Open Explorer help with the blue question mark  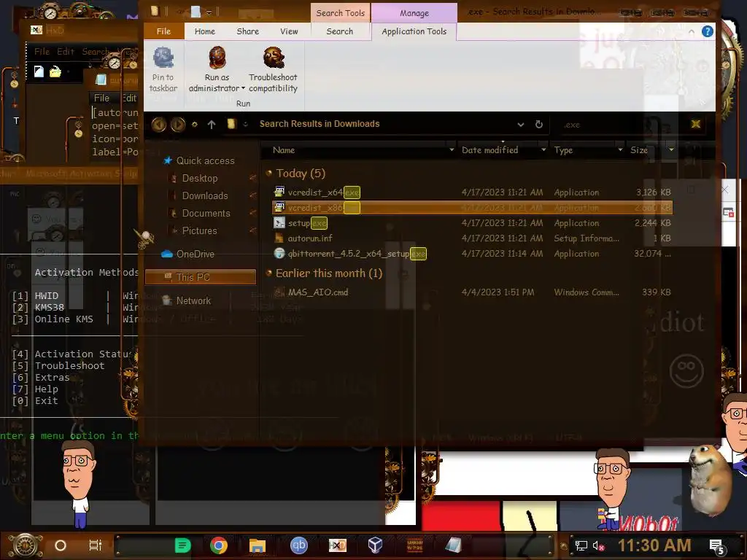pyautogui.click(x=708, y=31)
